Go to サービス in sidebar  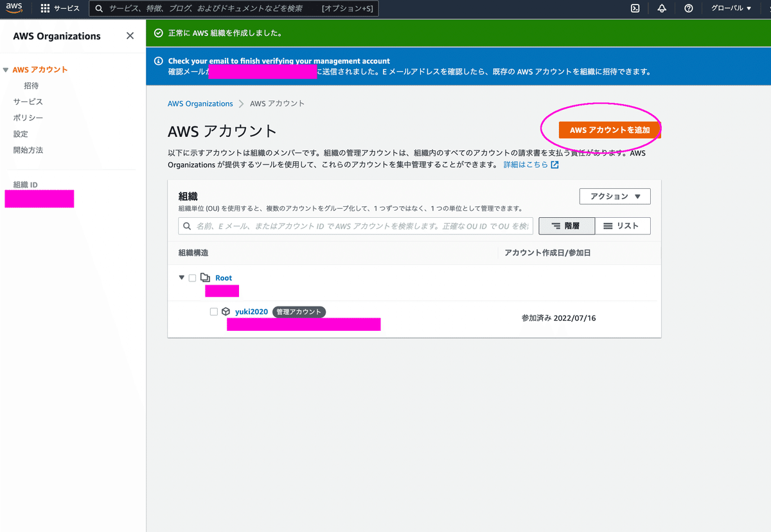(28, 102)
